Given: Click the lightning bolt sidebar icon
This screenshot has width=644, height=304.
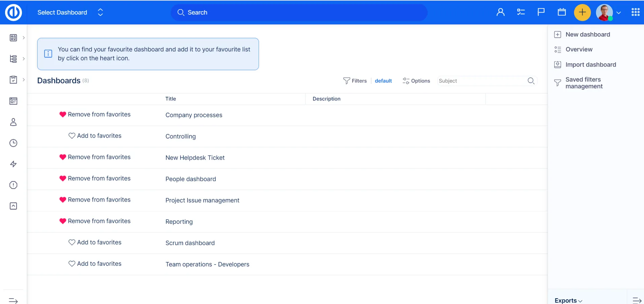Looking at the screenshot, I should click(13, 164).
